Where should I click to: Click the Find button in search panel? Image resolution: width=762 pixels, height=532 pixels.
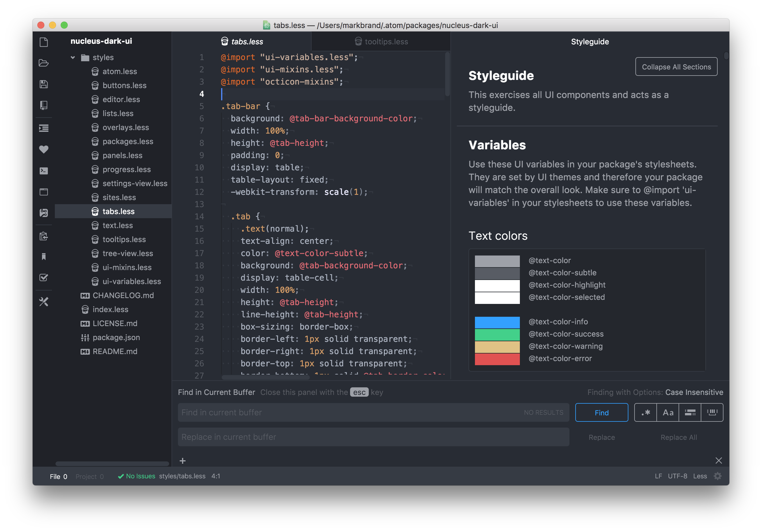click(x=602, y=412)
